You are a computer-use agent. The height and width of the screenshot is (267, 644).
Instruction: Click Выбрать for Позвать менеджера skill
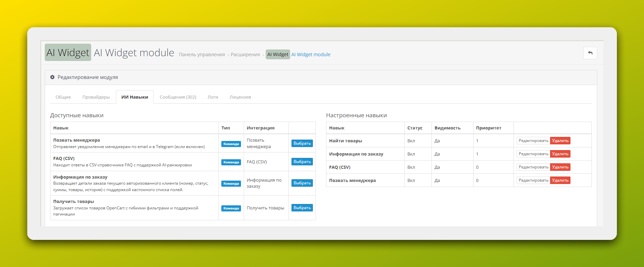[302, 143]
